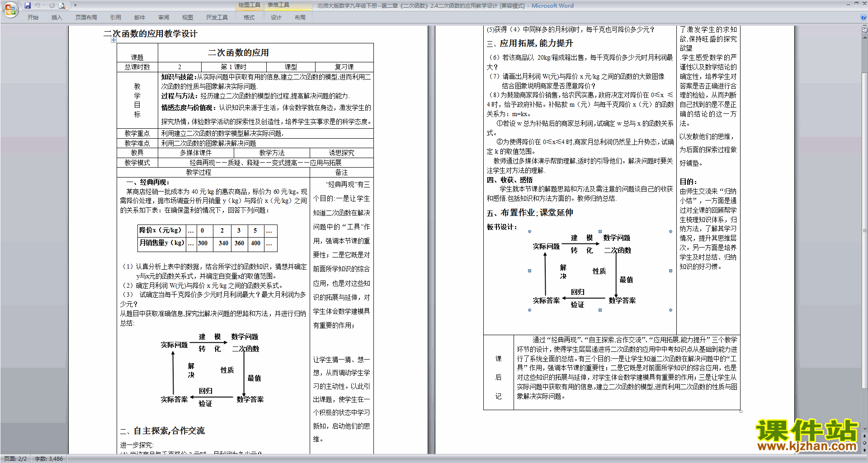Undo the last action
The width and height of the screenshot is (868, 463).
tap(38, 5)
